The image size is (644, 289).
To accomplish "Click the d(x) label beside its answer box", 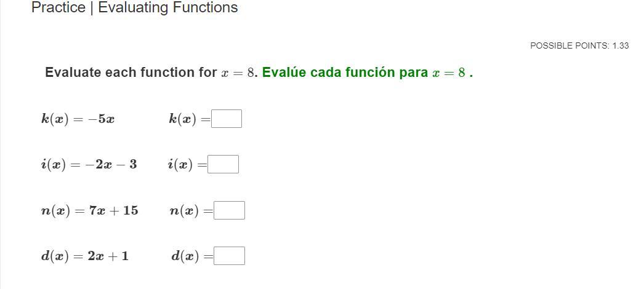I will 185,256.
